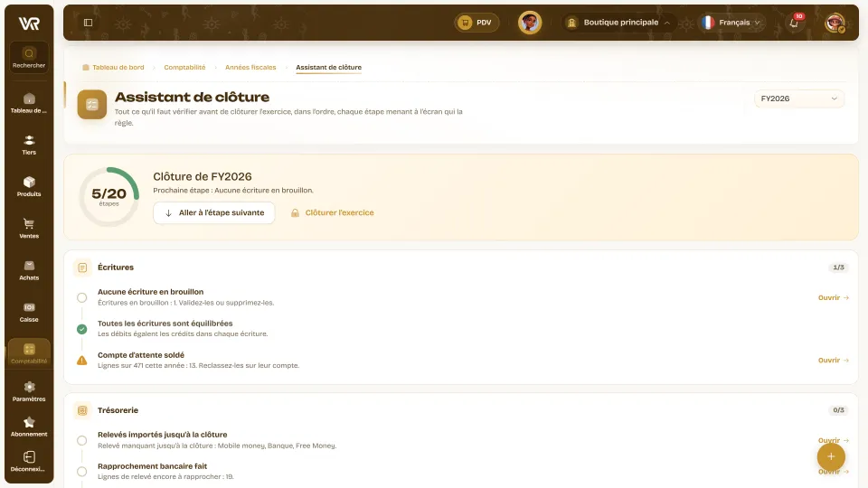Expand the Boutique principale store selector
868x488 pixels.
(x=618, y=23)
